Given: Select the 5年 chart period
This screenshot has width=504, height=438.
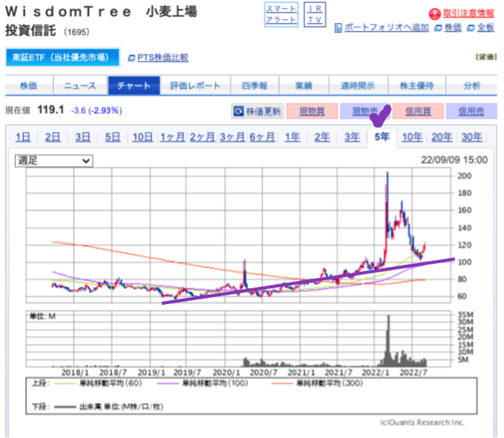Looking at the screenshot, I should click(x=382, y=137).
